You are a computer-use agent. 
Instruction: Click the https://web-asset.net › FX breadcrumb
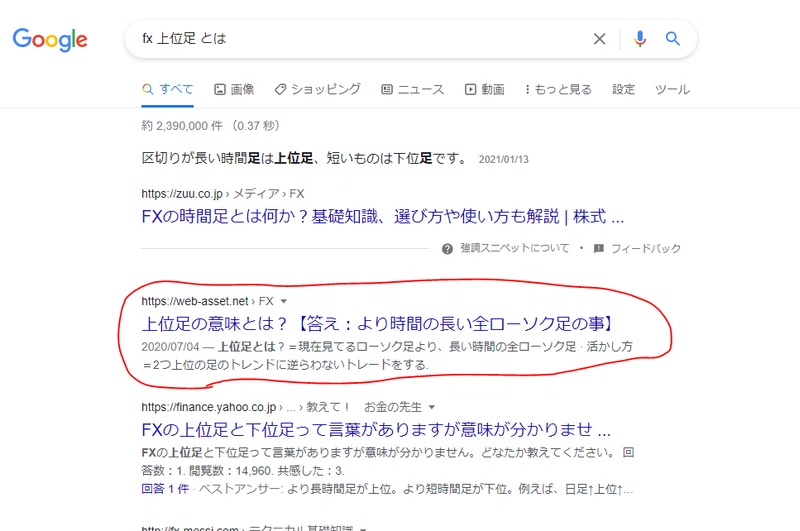pos(207,301)
